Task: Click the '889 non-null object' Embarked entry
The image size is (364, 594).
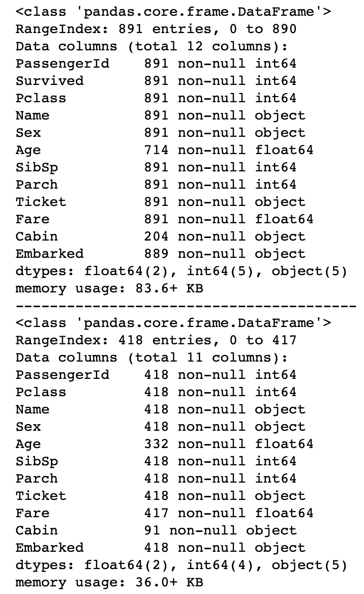Action: (x=224, y=254)
